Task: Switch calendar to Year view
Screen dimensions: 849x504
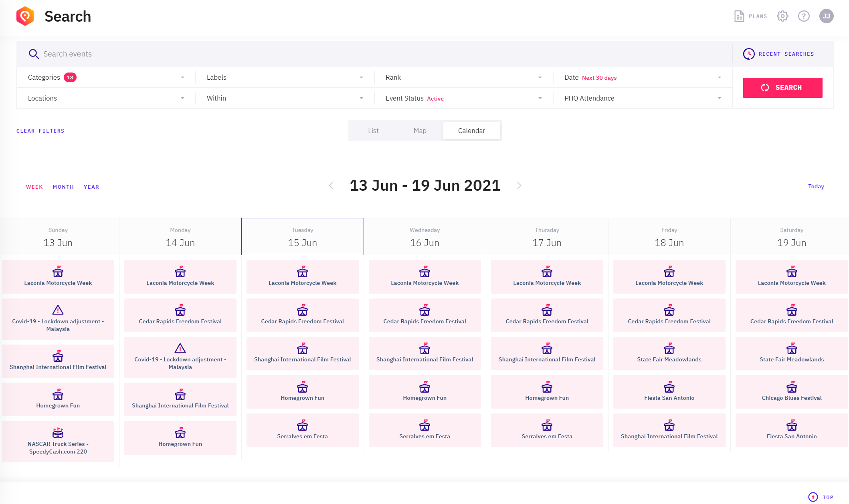Action: [x=91, y=187]
